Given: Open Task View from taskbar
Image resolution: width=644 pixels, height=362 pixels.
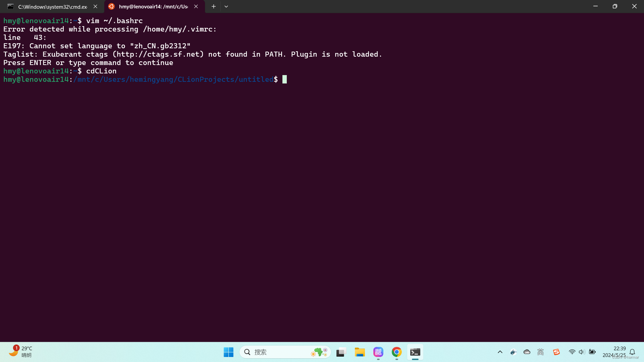Looking at the screenshot, I should pos(341,352).
